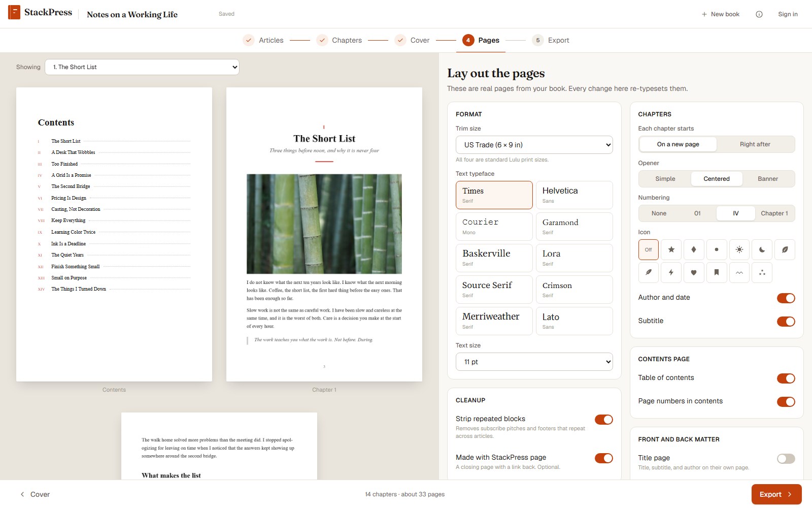Go back to Cover
Screen dimensions: 812x508
click(x=35, y=494)
